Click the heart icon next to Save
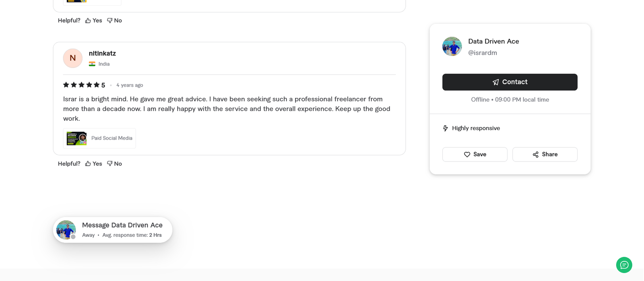 coord(467,154)
